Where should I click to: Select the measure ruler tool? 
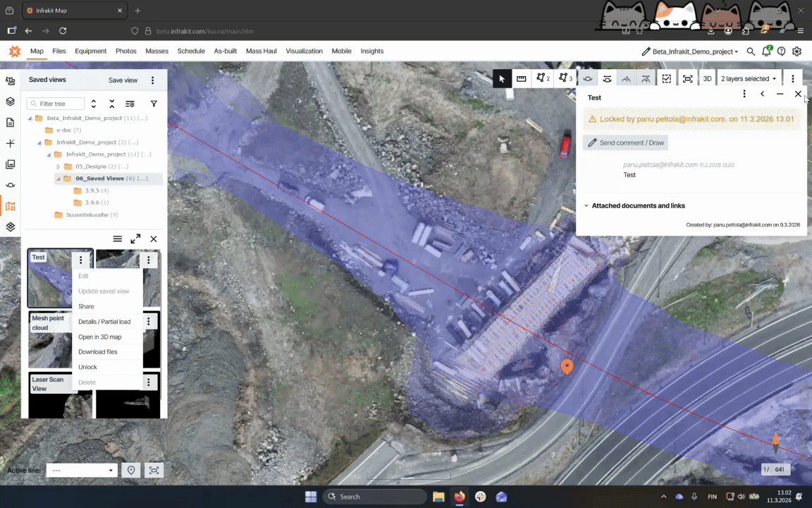point(522,79)
